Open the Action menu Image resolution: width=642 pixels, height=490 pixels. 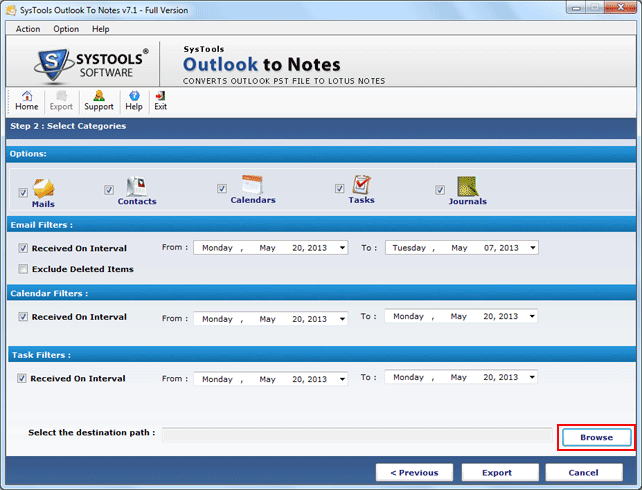(28, 29)
